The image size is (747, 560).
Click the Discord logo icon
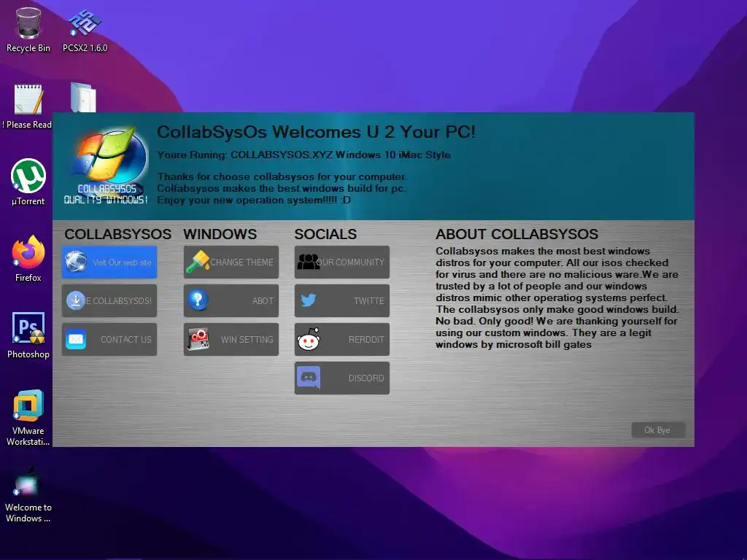point(309,378)
